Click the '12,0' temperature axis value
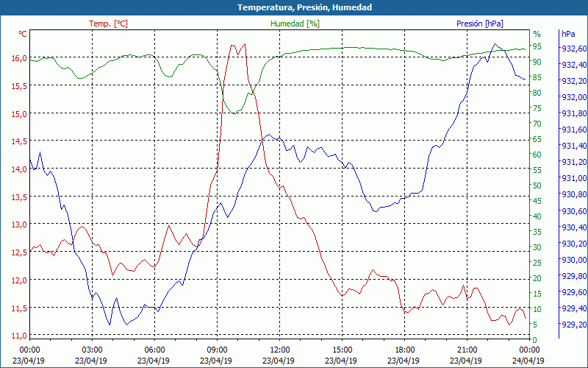This screenshot has height=368, width=588. pos(19,280)
